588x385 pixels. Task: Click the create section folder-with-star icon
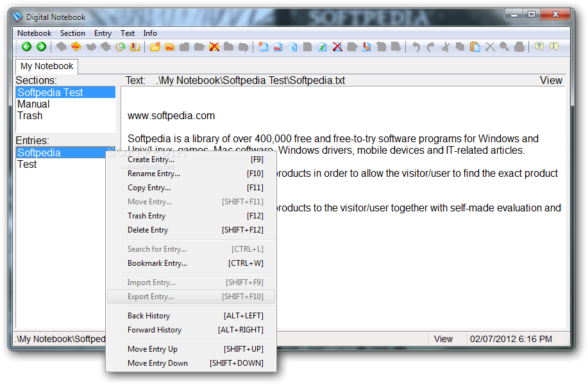[155, 47]
